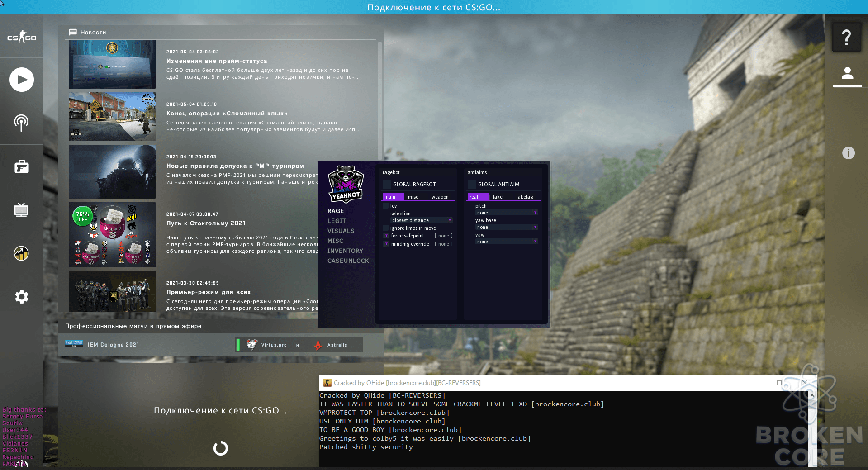868x470 pixels.
Task: Click the CS:GO logo icon
Action: 21,37
